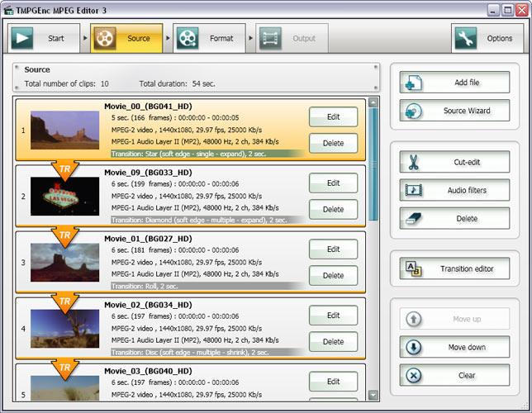The image size is (532, 413).
Task: Edit the Movie_02_(BG034_HD) clip
Action: [x=333, y=316]
